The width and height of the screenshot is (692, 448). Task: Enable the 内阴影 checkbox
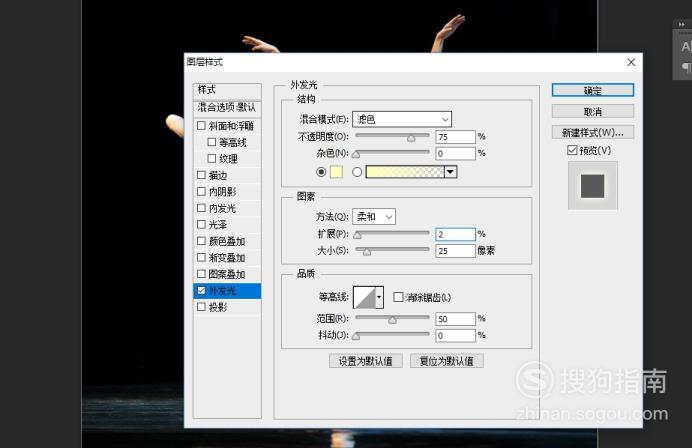(201, 192)
